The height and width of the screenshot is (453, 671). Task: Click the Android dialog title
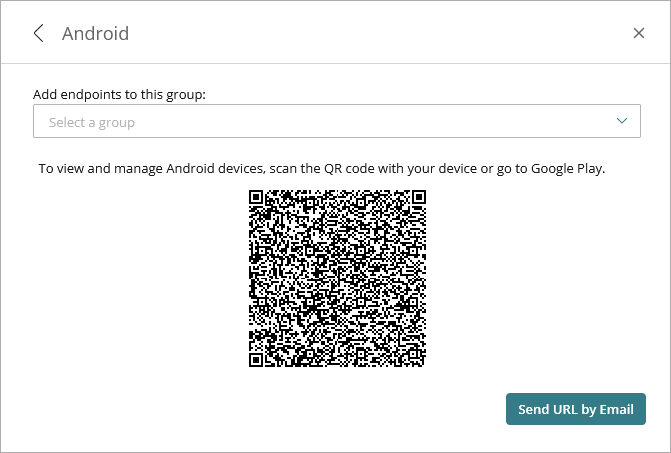pyautogui.click(x=95, y=33)
